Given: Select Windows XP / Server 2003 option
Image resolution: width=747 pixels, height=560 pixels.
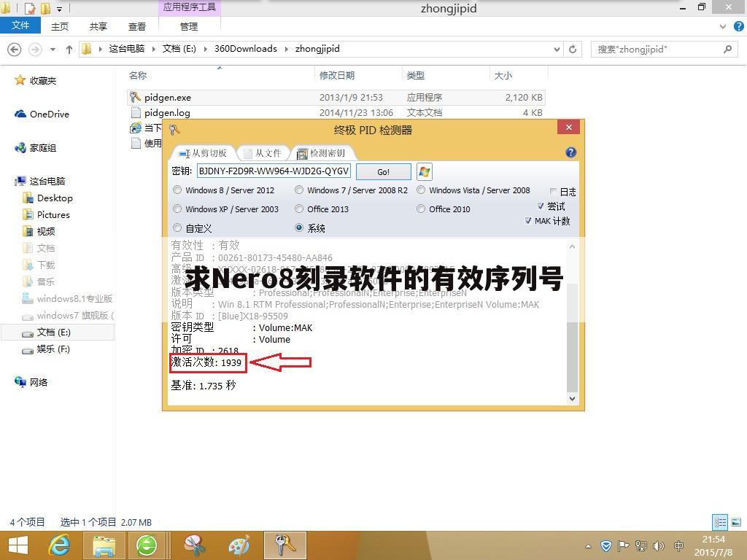Looking at the screenshot, I should coord(226,209).
